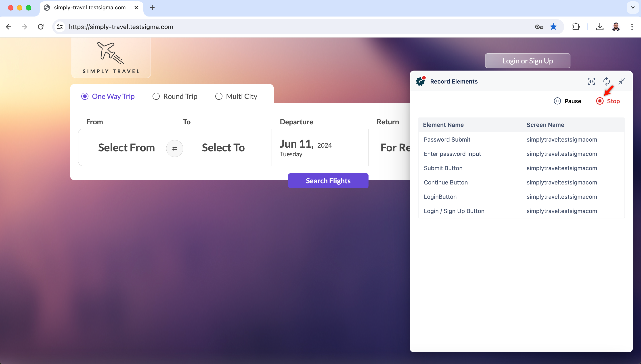Reload the current page
The image size is (641, 364).
[40, 27]
